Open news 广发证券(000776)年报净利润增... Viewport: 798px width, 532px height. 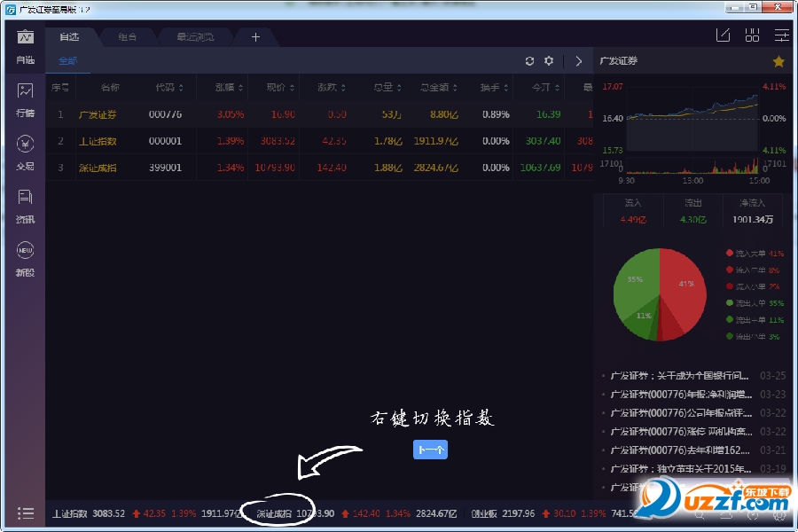(x=681, y=395)
